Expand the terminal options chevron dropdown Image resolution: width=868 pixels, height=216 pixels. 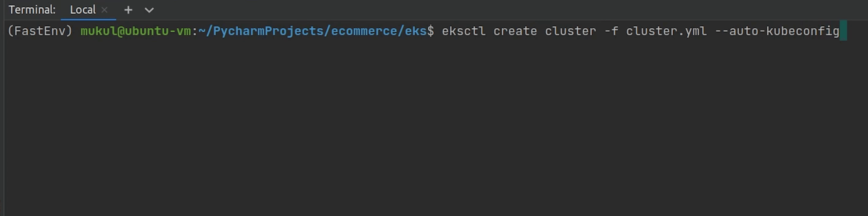(x=149, y=10)
